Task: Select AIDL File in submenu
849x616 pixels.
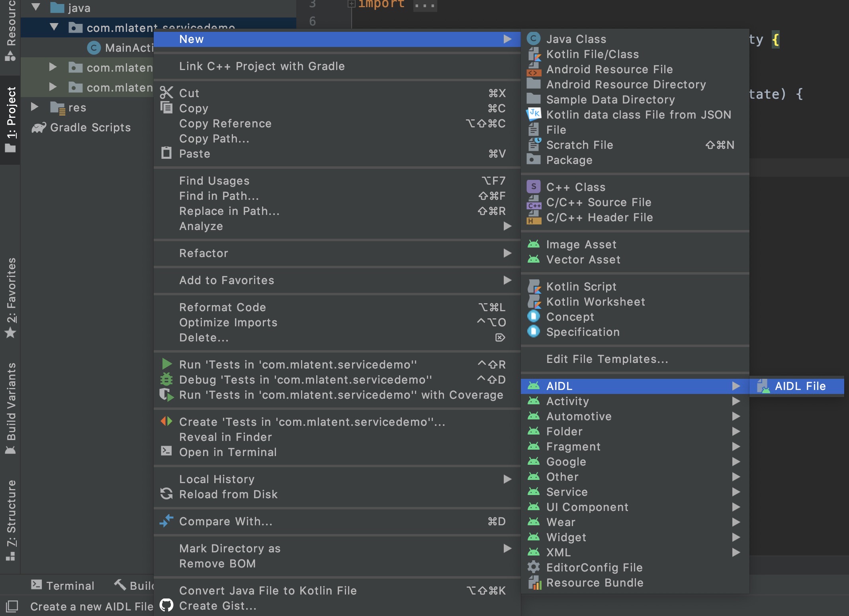Action: point(800,386)
